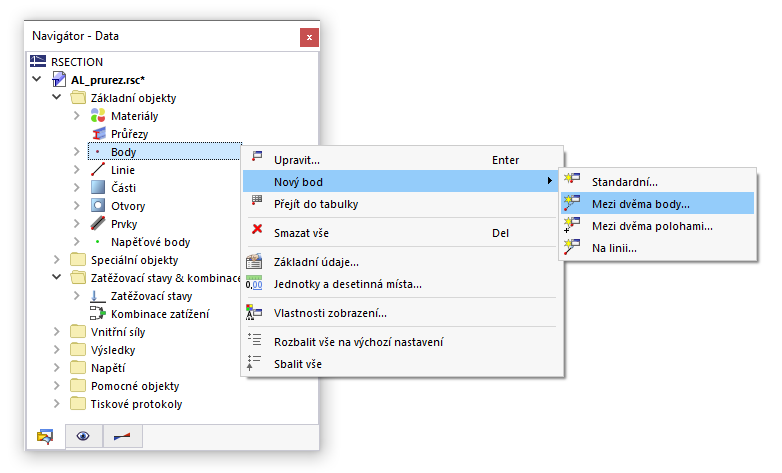This screenshot has width=782, height=473.
Task: Select the Napětí folder item
Action: pos(108,368)
